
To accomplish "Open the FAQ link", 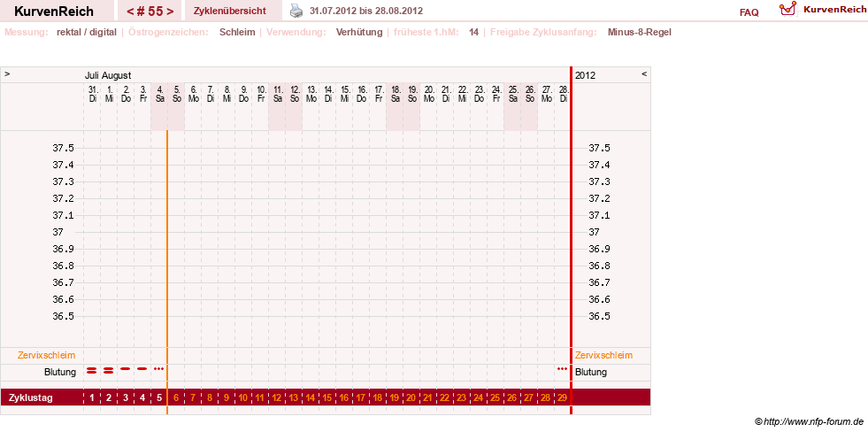I will click(x=749, y=12).
